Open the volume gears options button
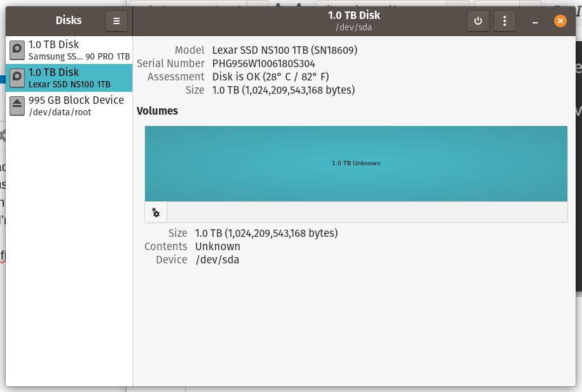Image resolution: width=582 pixels, height=392 pixels. coord(156,212)
